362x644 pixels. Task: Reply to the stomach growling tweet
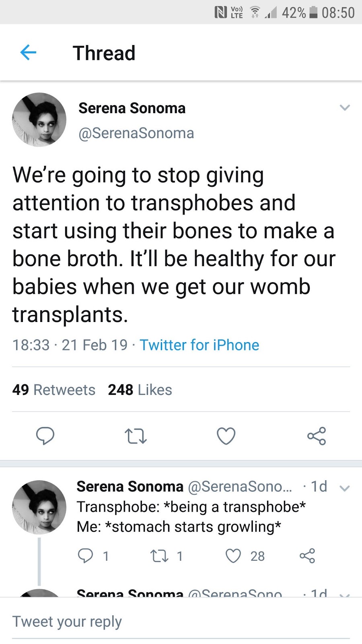tap(85, 556)
